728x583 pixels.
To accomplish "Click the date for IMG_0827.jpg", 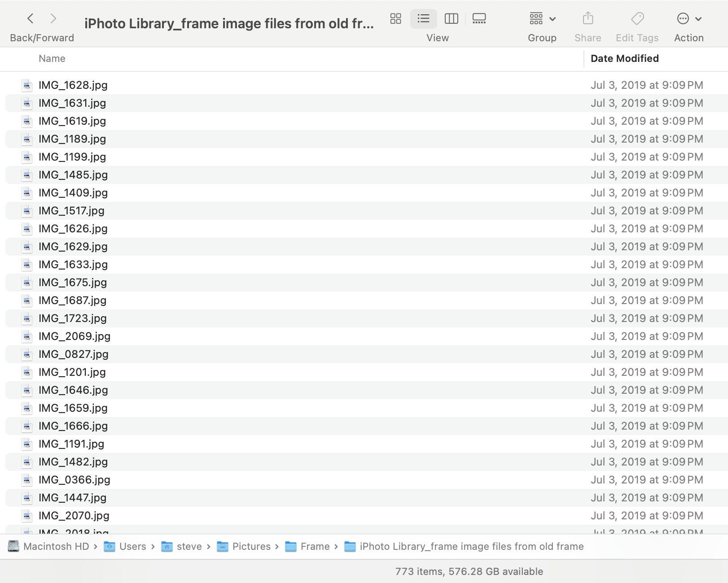I will [x=647, y=354].
